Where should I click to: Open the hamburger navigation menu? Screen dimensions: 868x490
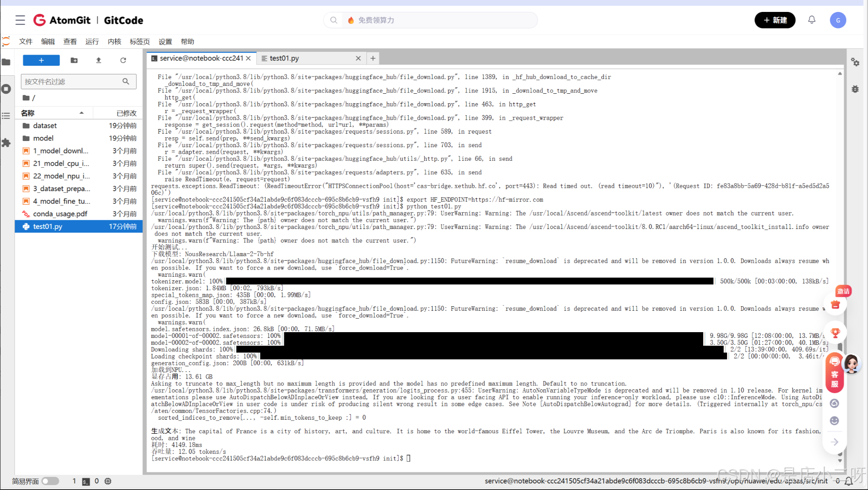(x=20, y=20)
